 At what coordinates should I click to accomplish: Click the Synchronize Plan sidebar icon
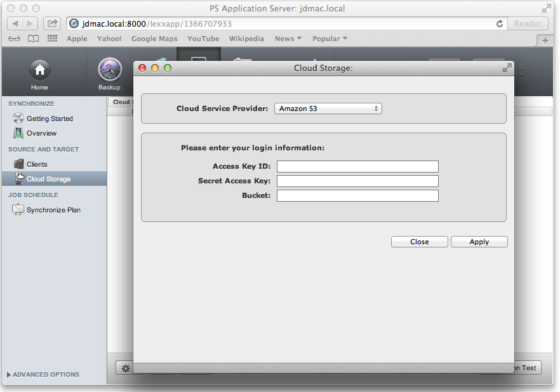pyautogui.click(x=18, y=210)
